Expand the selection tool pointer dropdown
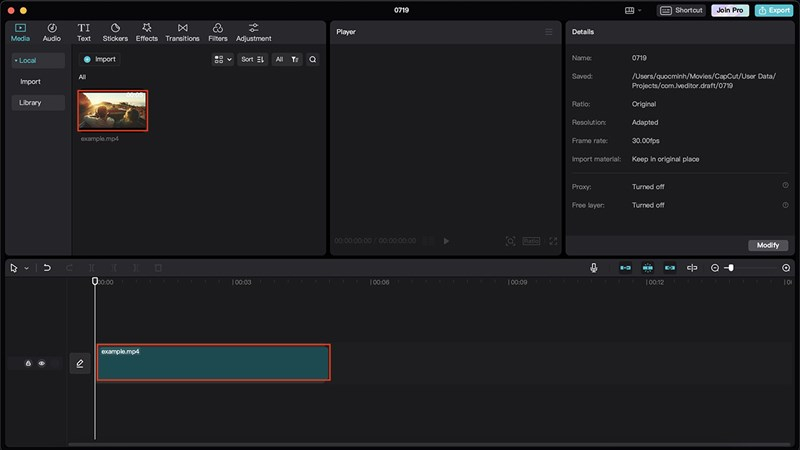The width and height of the screenshot is (800, 450). [26, 268]
